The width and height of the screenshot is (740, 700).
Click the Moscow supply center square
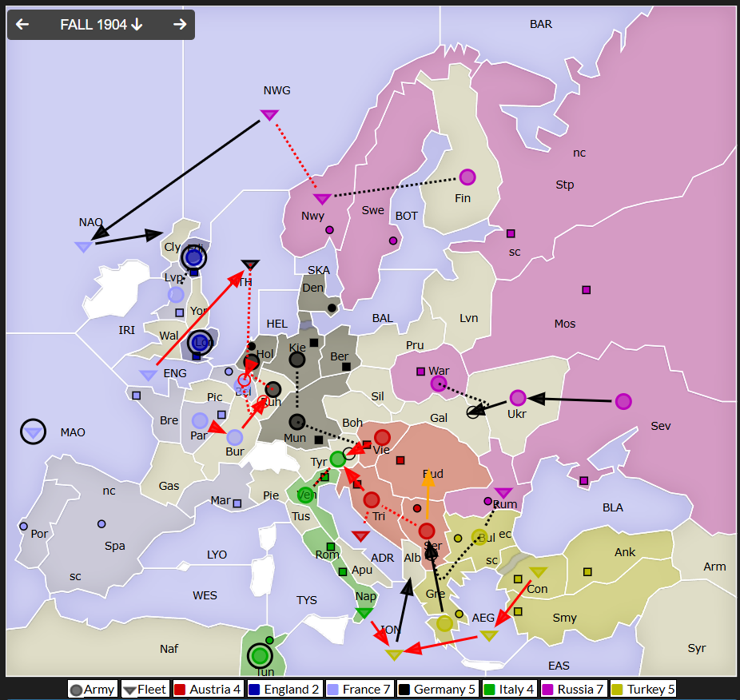587,290
